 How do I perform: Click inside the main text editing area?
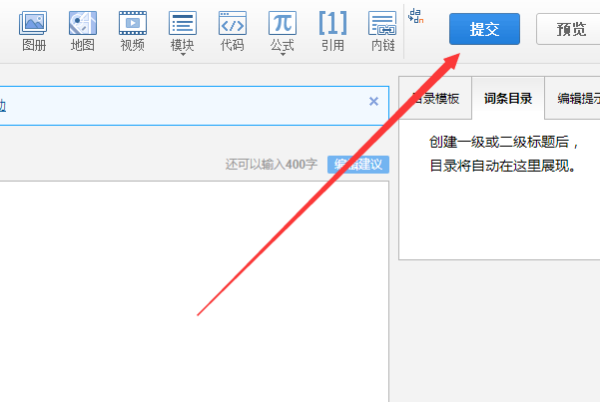point(194,291)
